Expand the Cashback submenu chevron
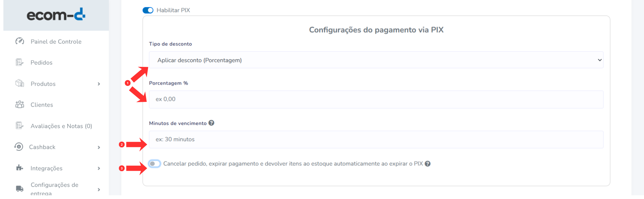Viewport: 644px width, 199px height. (x=99, y=147)
